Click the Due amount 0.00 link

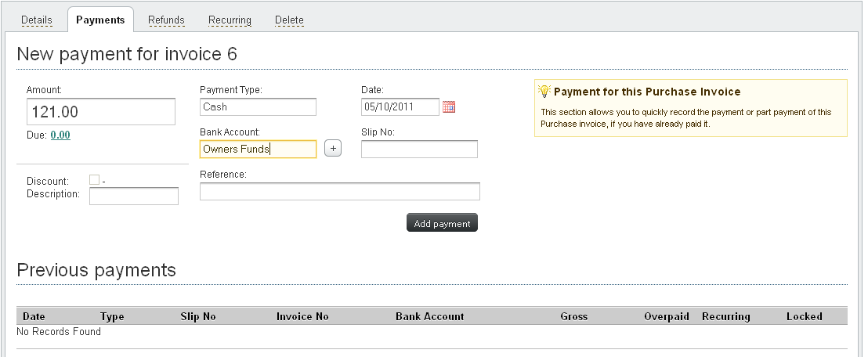60,135
